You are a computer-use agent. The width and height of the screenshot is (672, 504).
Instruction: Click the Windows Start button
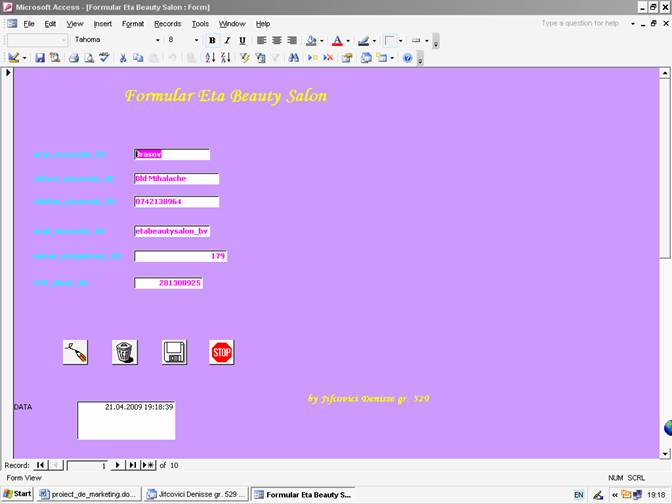18,494
